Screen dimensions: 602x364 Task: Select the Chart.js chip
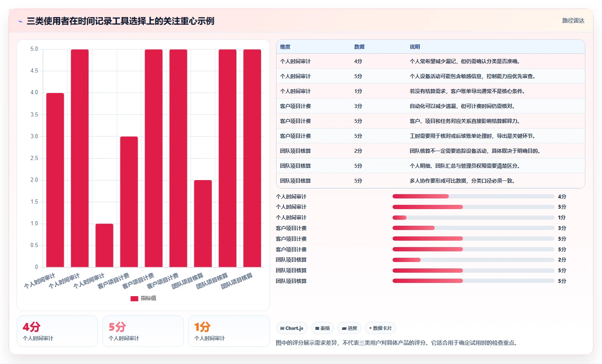coord(292,328)
